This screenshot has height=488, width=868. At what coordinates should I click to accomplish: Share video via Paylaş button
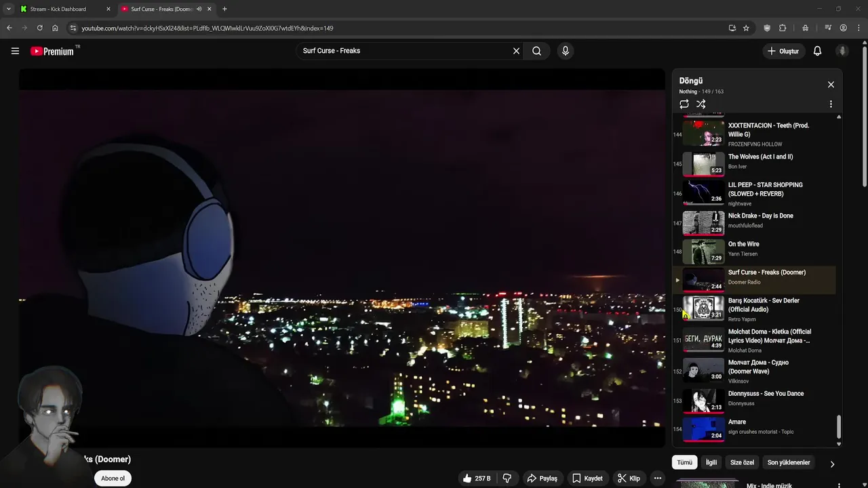pos(542,479)
